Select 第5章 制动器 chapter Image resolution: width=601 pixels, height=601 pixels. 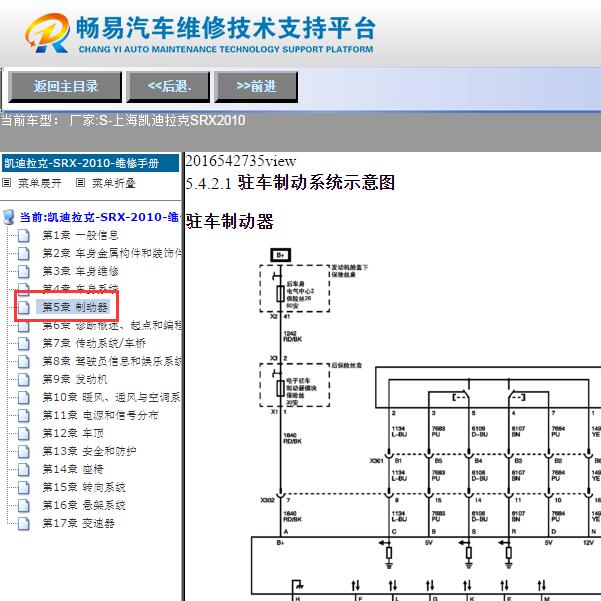coord(75,307)
